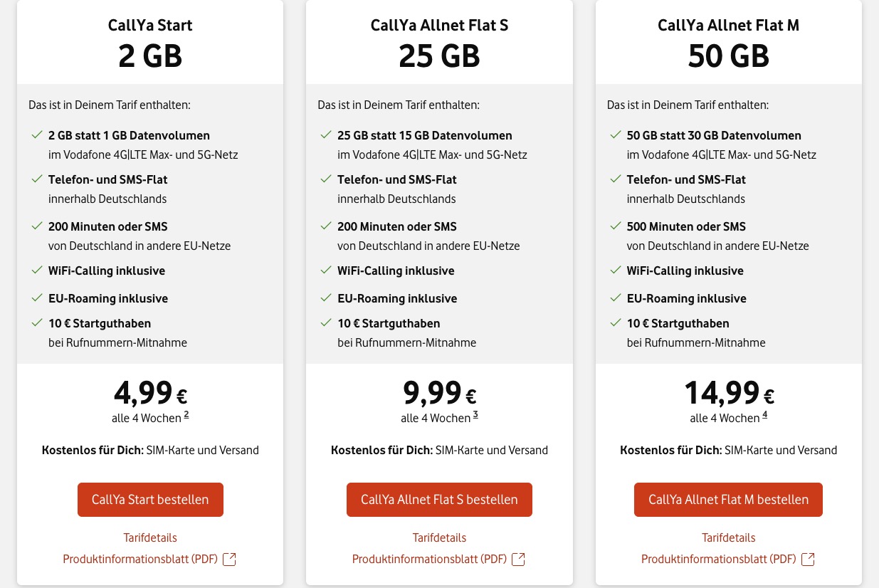Click the checkmark beside 10 € Startguthaben in Allnet Flat M
This screenshot has height=588, width=879.
pyautogui.click(x=615, y=322)
